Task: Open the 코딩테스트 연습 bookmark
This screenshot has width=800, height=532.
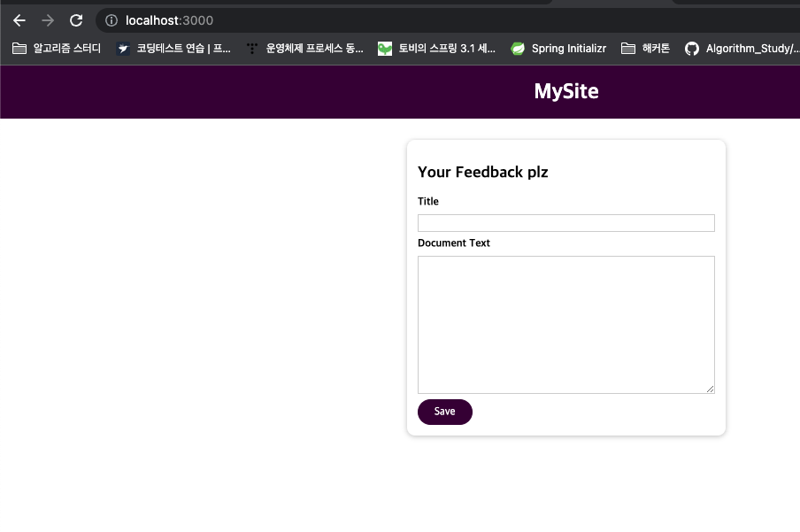Action: click(x=173, y=49)
